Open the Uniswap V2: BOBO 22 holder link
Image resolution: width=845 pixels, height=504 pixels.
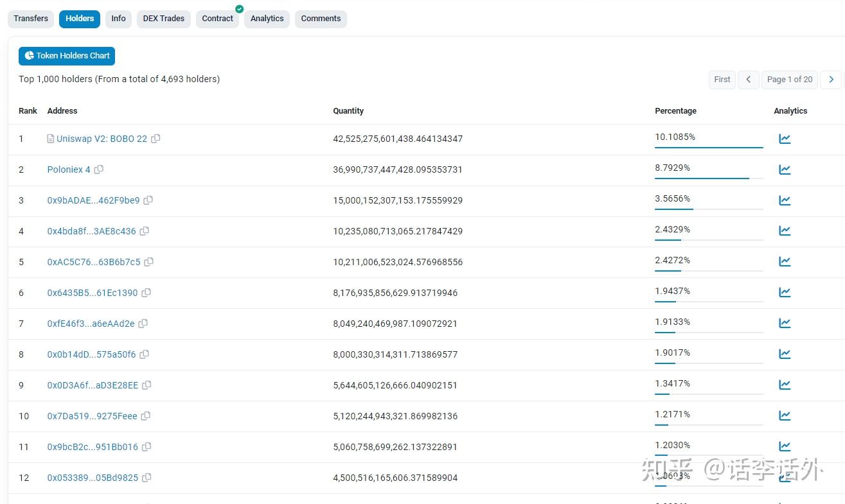(x=102, y=139)
